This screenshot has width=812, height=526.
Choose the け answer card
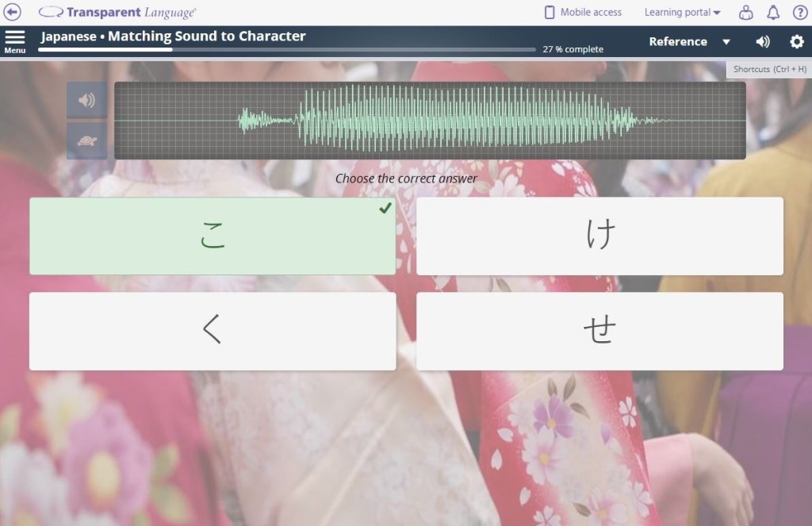click(x=599, y=236)
